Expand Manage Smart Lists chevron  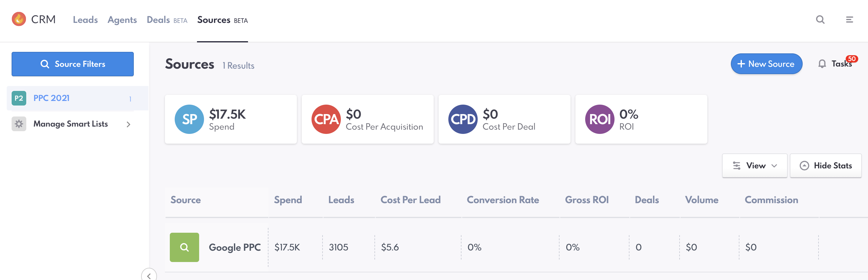click(128, 124)
